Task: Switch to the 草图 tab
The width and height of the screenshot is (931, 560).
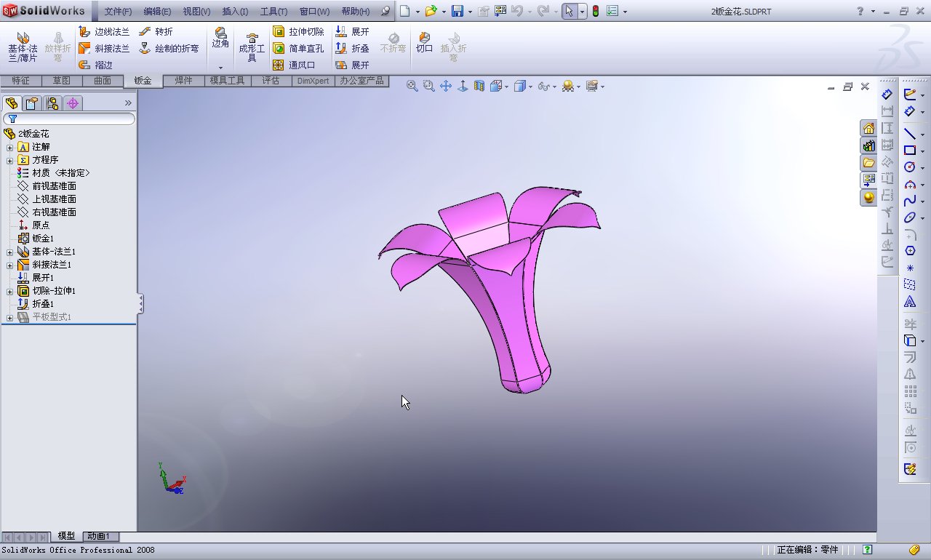Action: (61, 81)
